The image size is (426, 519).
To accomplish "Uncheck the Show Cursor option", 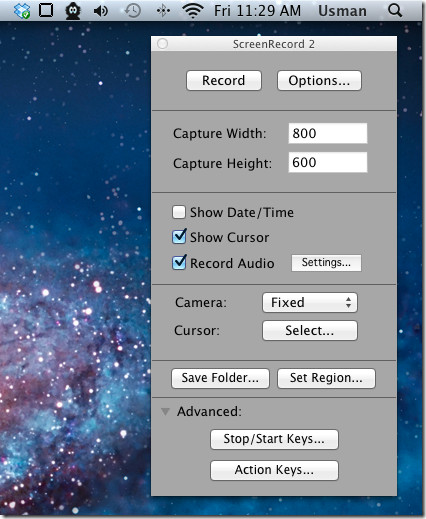I will coord(179,237).
